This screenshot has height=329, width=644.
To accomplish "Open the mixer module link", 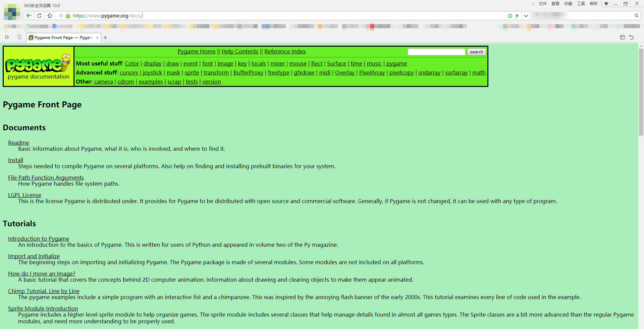I will point(277,63).
